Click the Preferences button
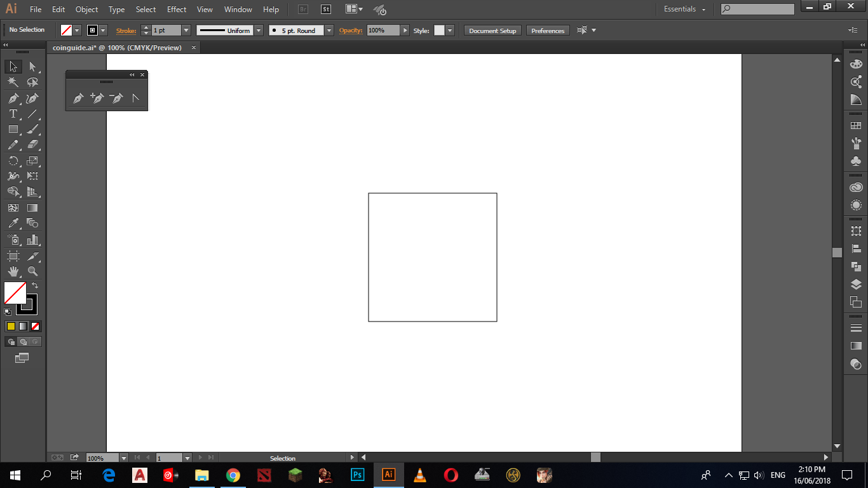This screenshot has width=868, height=488. point(548,30)
